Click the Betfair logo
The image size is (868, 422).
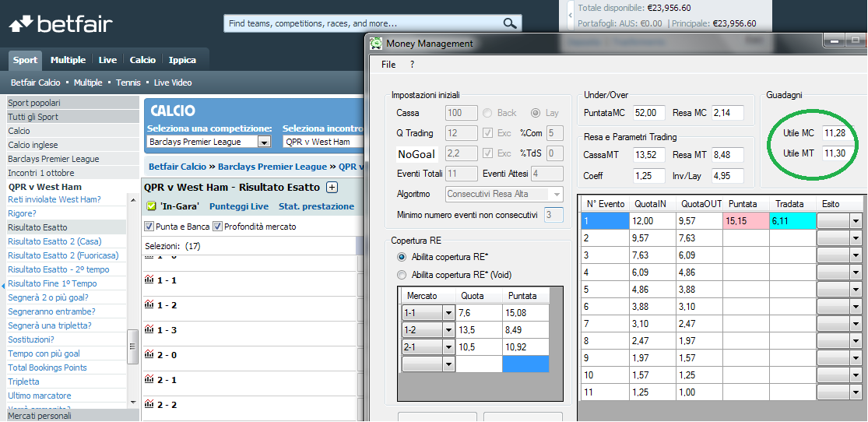click(x=61, y=24)
